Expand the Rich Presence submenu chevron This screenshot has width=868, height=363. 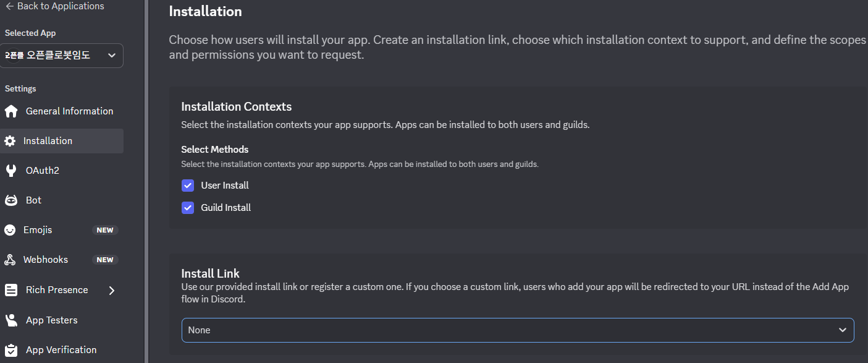112,290
